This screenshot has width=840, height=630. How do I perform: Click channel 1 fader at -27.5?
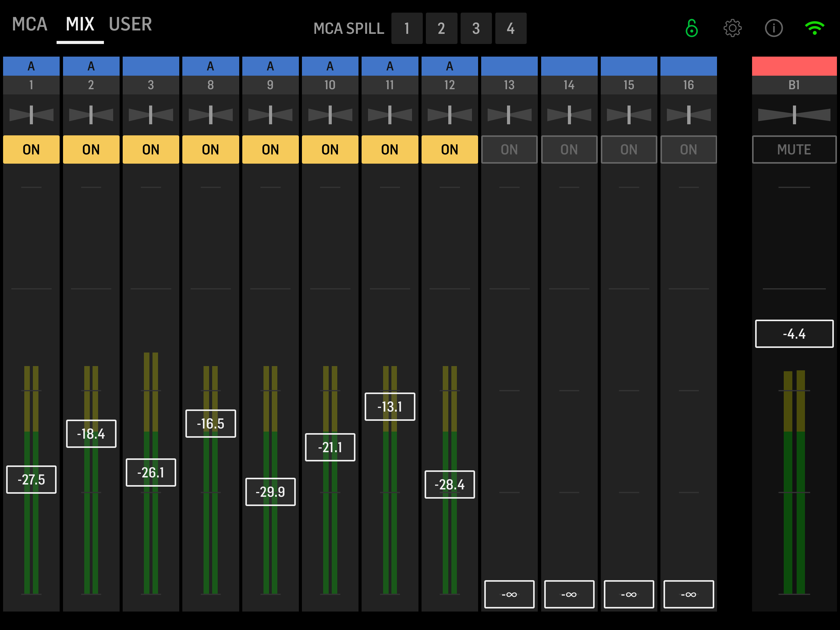coord(31,480)
